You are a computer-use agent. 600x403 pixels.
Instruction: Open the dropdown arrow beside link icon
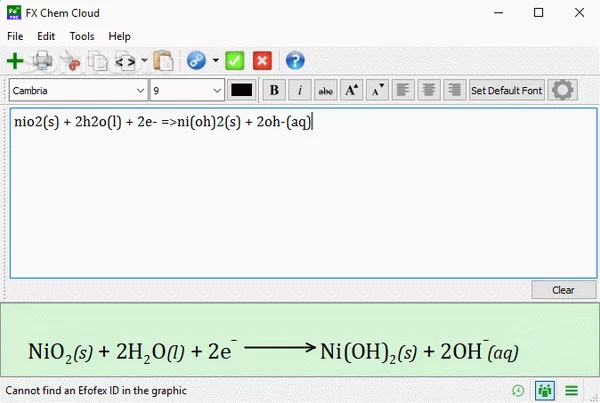tap(215, 60)
